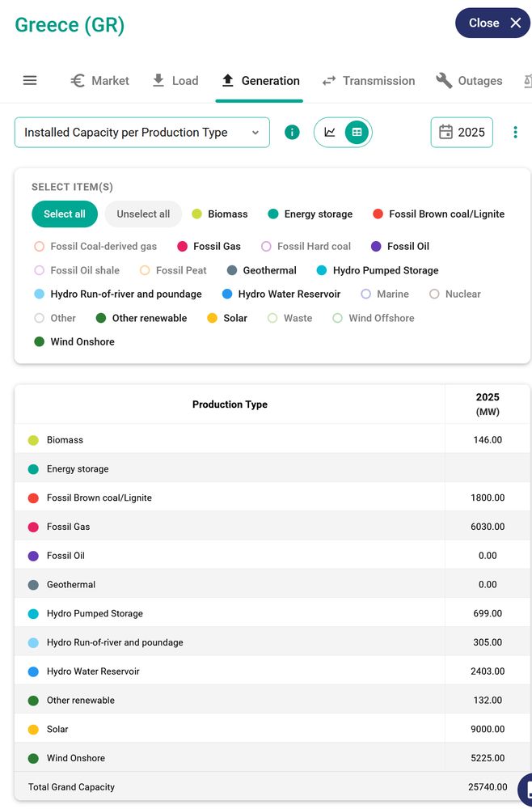Enable Wind Offshore filter item

point(374,318)
